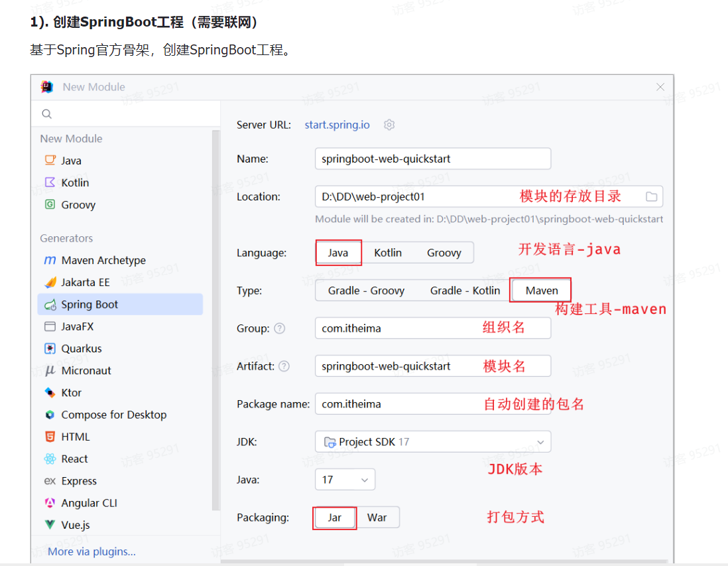Open the JDK dropdown
Image resolution: width=728 pixels, height=566 pixels.
pos(432,441)
